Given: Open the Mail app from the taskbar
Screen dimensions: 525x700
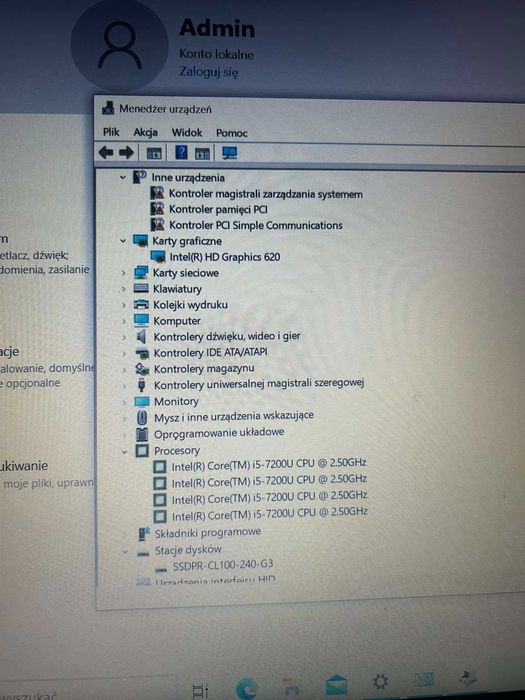Looking at the screenshot, I should coord(336,685).
